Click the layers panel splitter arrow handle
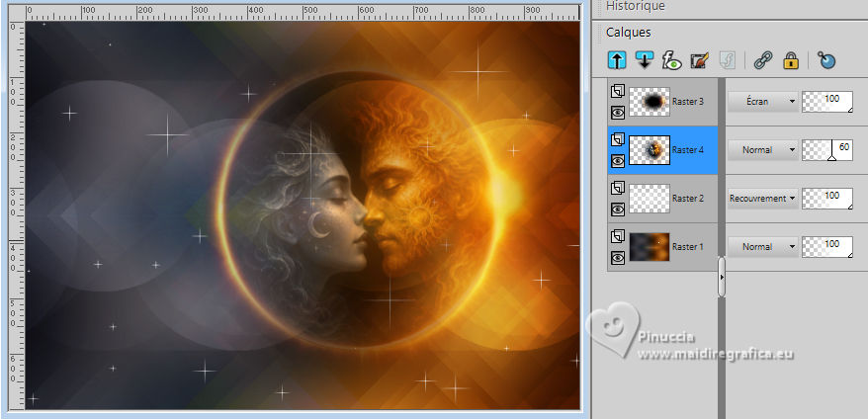Viewport: 868px width, 419px height. [722, 277]
